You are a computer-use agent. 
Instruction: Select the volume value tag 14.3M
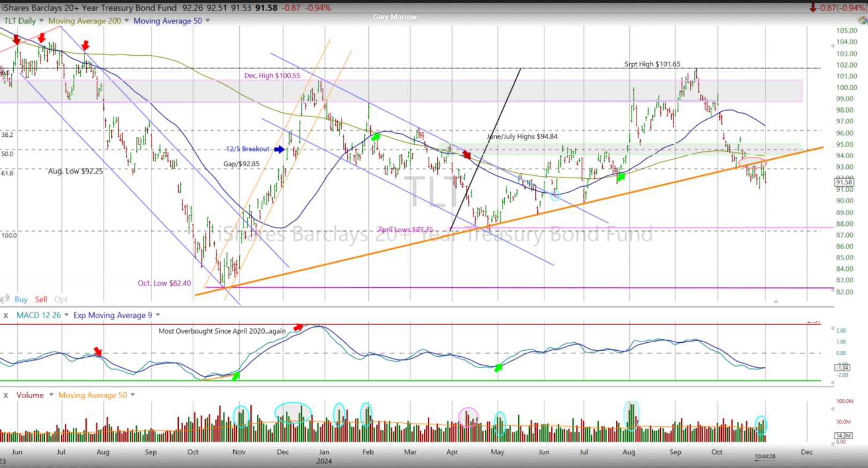tap(843, 436)
